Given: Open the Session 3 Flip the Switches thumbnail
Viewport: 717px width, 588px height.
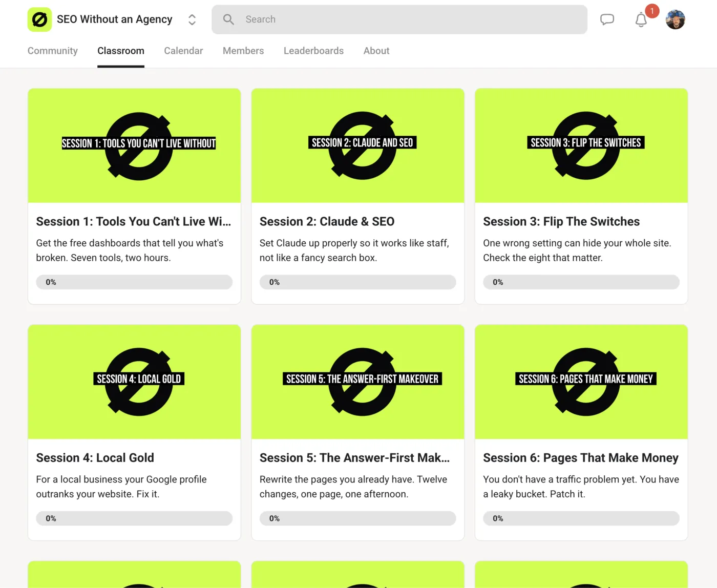Looking at the screenshot, I should click(x=581, y=145).
